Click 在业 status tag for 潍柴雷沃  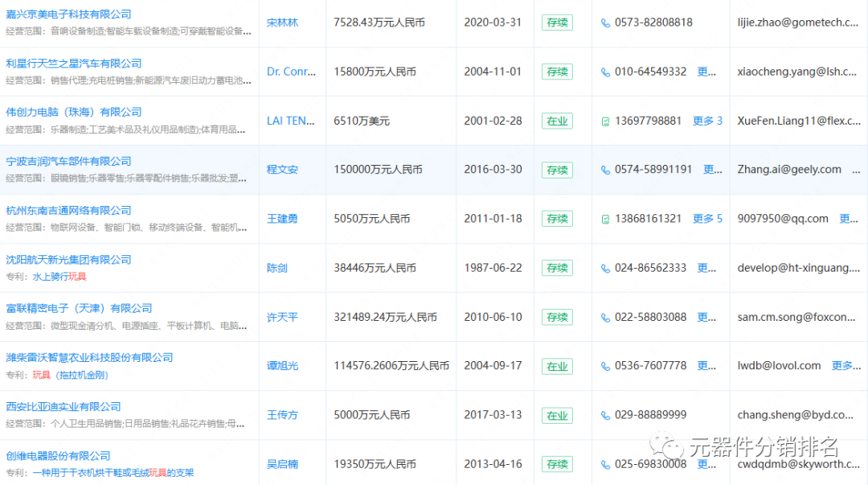pos(557,367)
